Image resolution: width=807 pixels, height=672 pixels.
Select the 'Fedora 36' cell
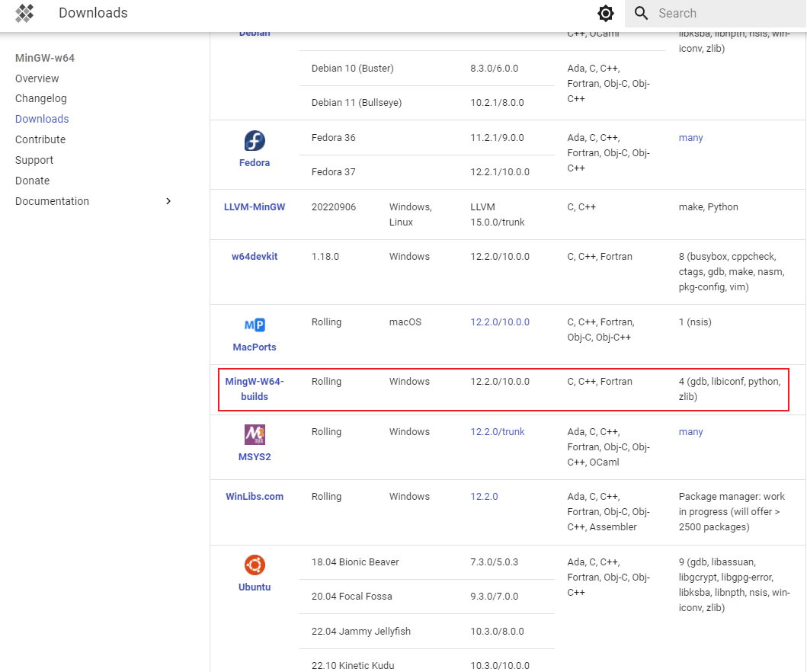click(x=334, y=137)
